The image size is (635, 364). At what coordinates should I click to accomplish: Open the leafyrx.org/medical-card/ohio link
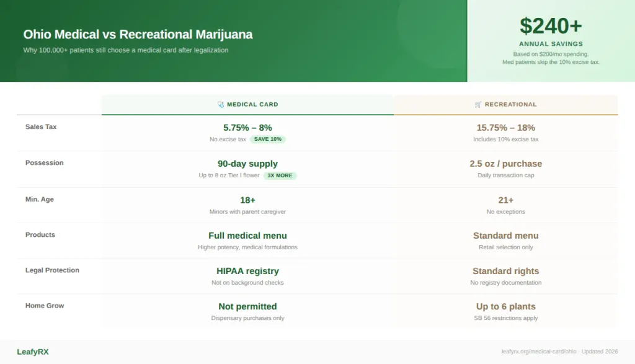(539, 352)
